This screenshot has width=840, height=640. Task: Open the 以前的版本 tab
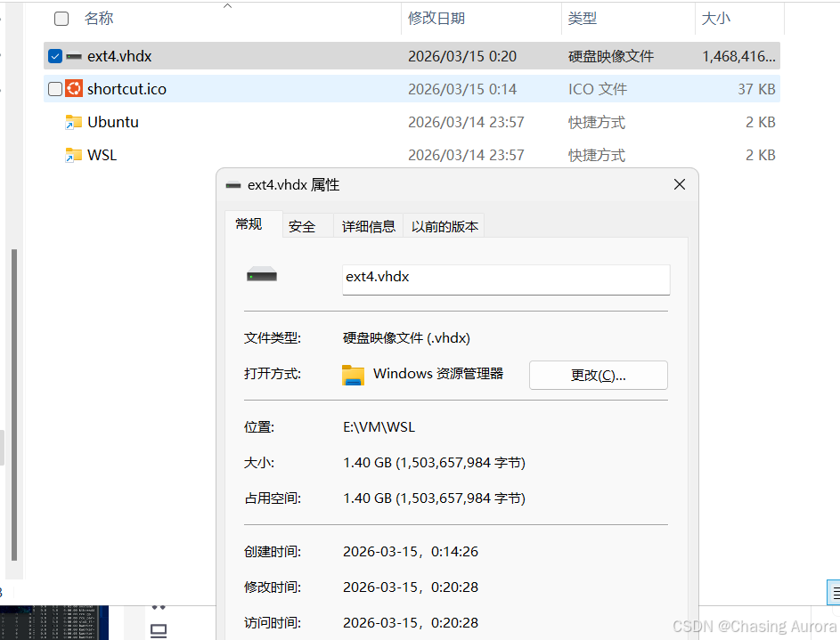[x=444, y=225]
